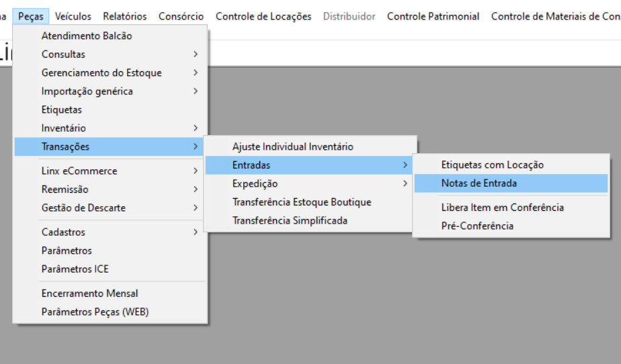Open Etiquetas com Locação
The height and width of the screenshot is (364, 621).
tap(493, 165)
